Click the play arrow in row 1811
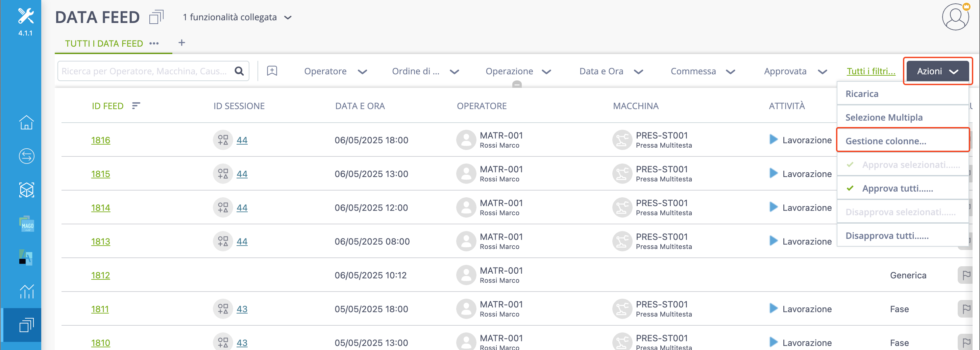This screenshot has height=350, width=980. pyautogui.click(x=773, y=308)
